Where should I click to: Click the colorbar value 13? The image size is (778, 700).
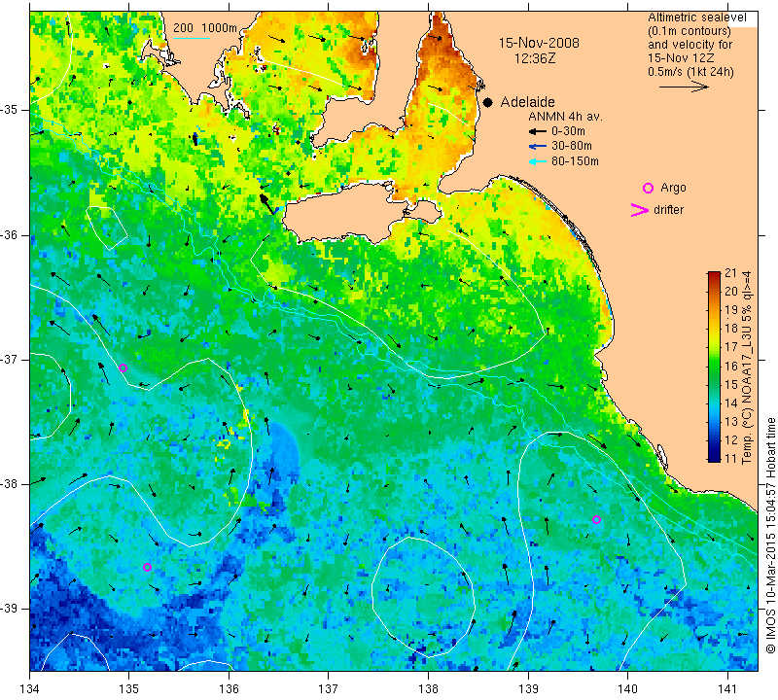[x=731, y=421]
